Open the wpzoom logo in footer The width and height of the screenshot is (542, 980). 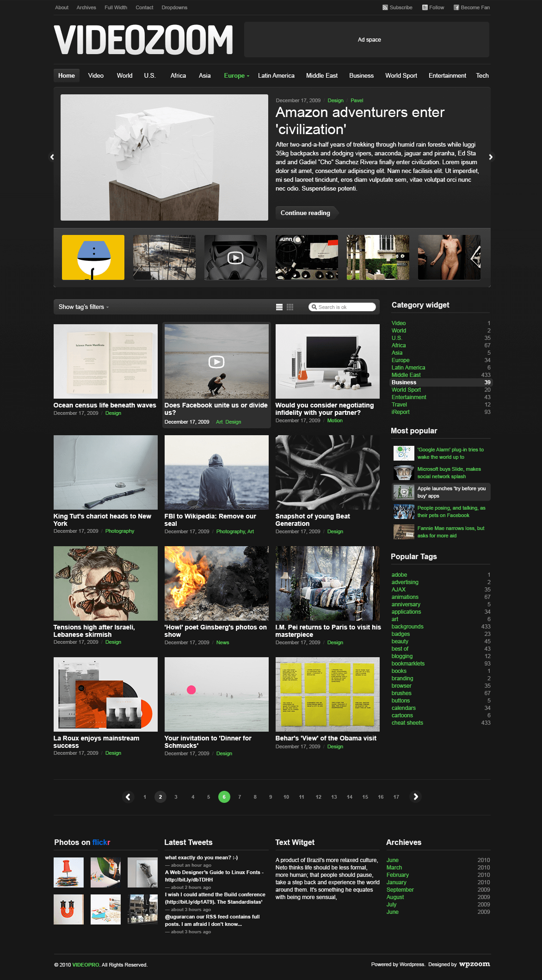(474, 964)
